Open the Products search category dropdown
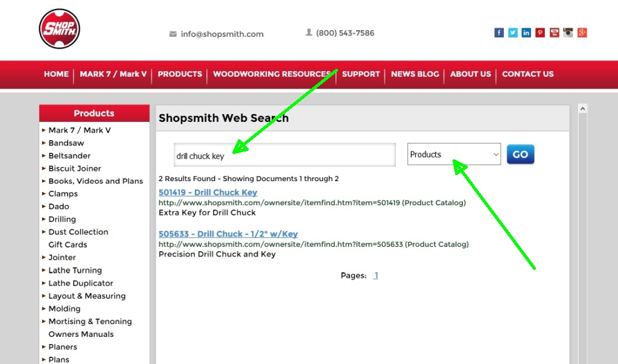The width and height of the screenshot is (618, 364). tap(454, 154)
